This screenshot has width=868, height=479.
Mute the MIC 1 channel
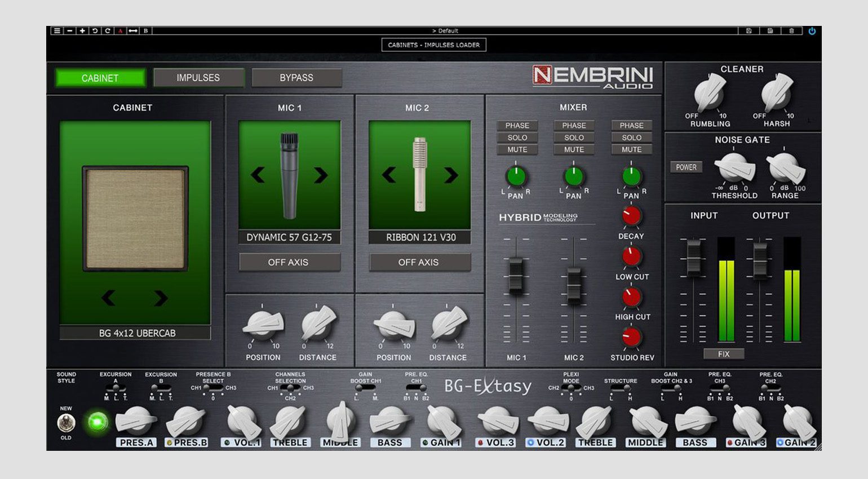point(517,149)
